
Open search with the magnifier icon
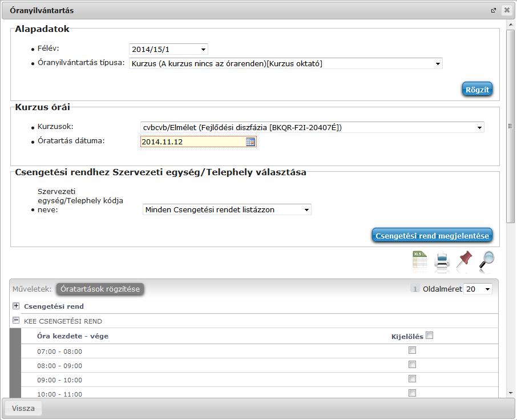[487, 261]
